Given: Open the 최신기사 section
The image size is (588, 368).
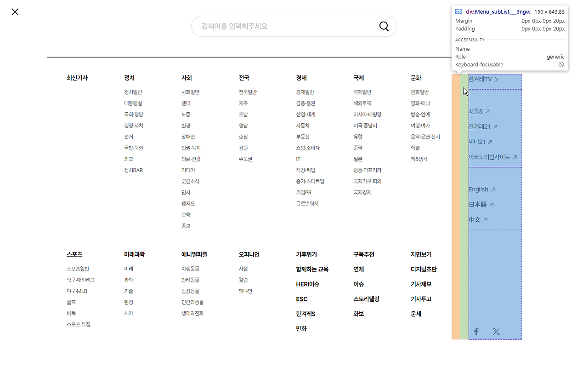Looking at the screenshot, I should coord(77,78).
